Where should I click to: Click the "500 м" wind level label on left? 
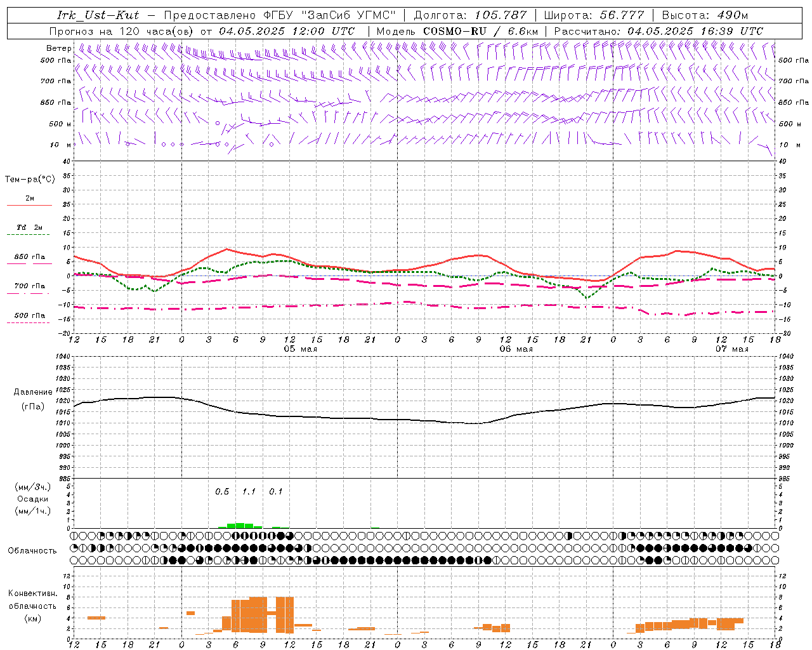(60, 124)
